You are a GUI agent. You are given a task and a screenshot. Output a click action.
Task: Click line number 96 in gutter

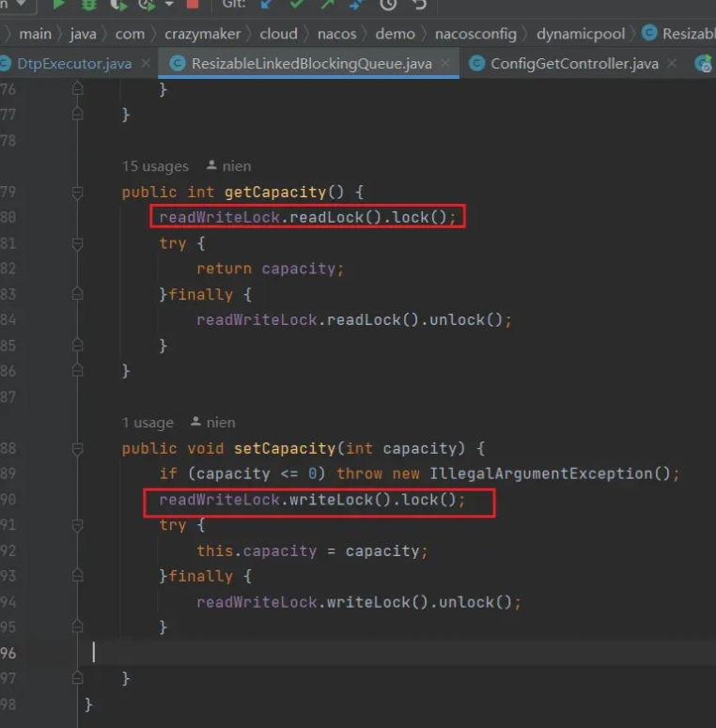coord(8,653)
